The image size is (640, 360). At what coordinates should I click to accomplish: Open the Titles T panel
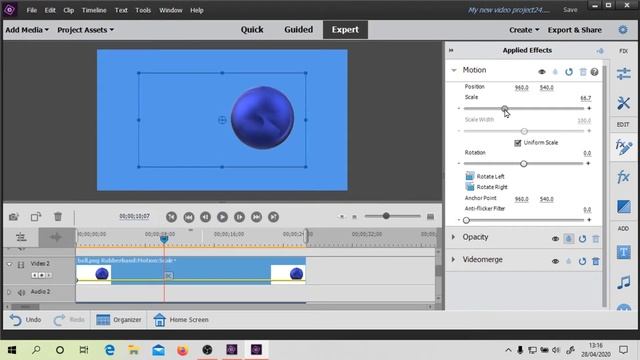click(623, 252)
